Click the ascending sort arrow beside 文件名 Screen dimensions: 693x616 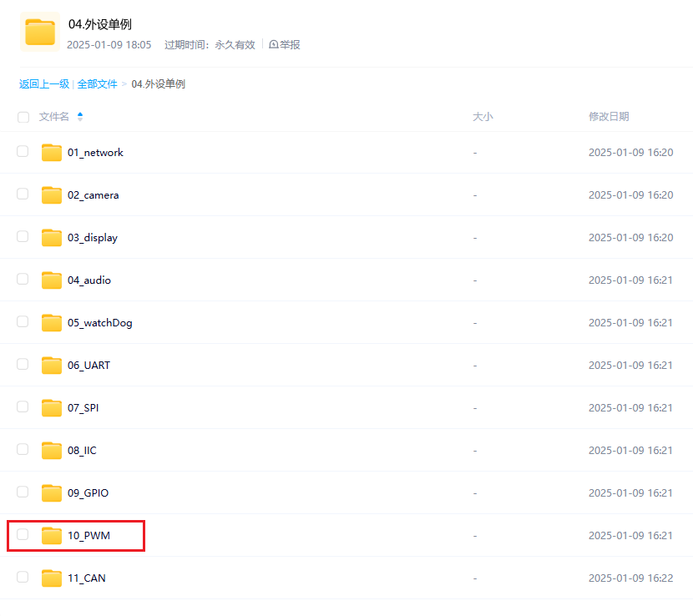pyautogui.click(x=79, y=114)
